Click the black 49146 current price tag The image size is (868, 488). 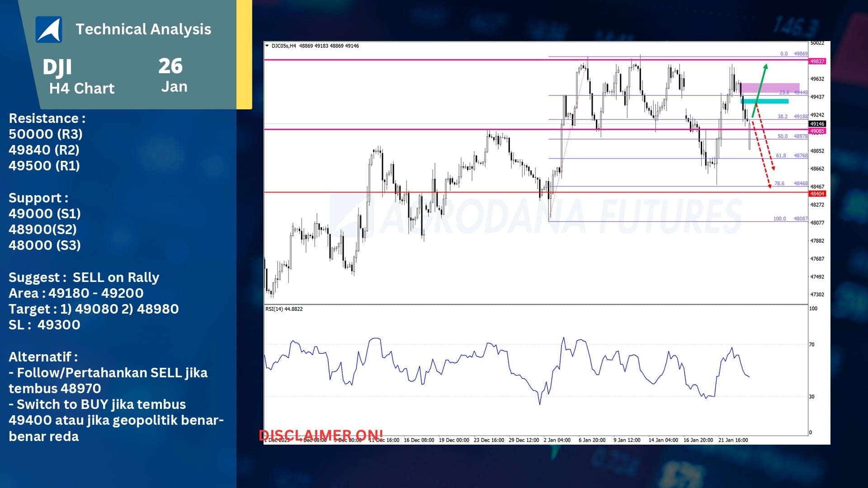click(x=817, y=124)
